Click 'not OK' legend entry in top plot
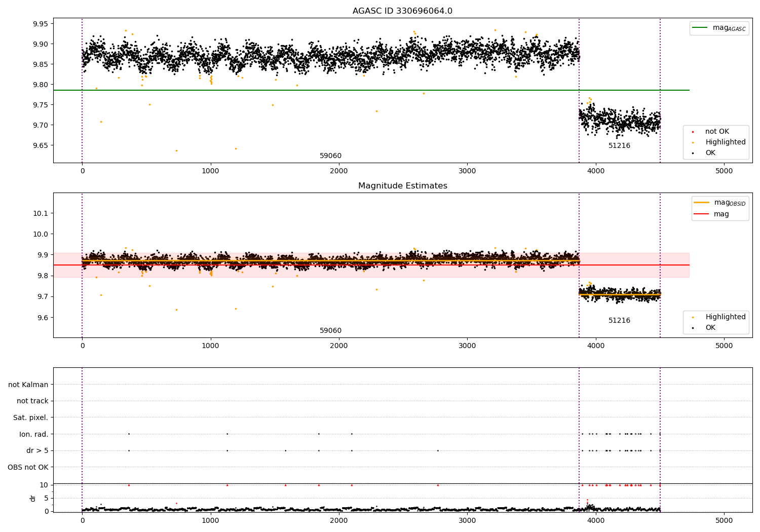 click(x=717, y=132)
